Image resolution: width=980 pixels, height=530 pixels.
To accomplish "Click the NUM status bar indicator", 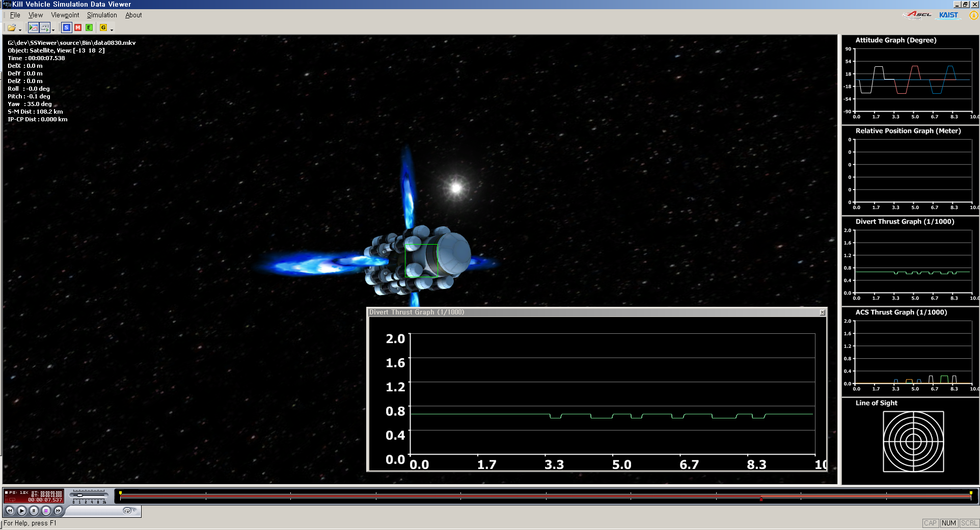I will point(948,523).
